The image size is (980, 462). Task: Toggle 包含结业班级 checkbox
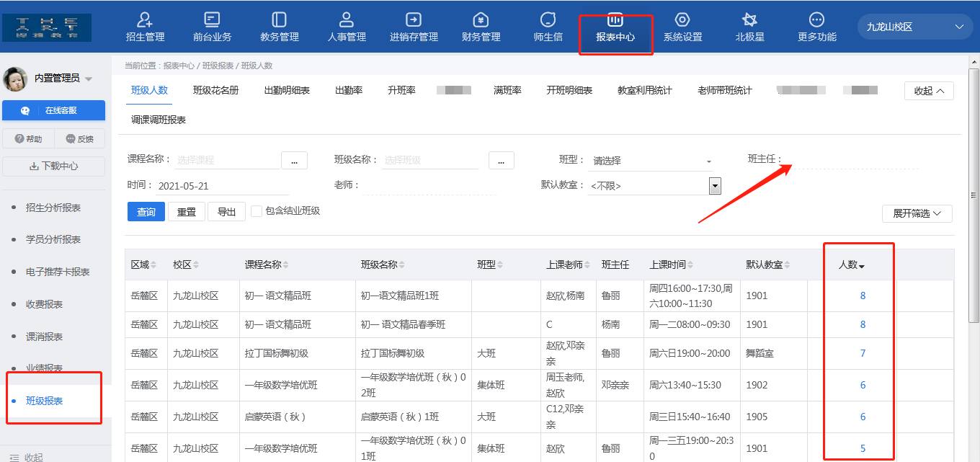click(257, 211)
